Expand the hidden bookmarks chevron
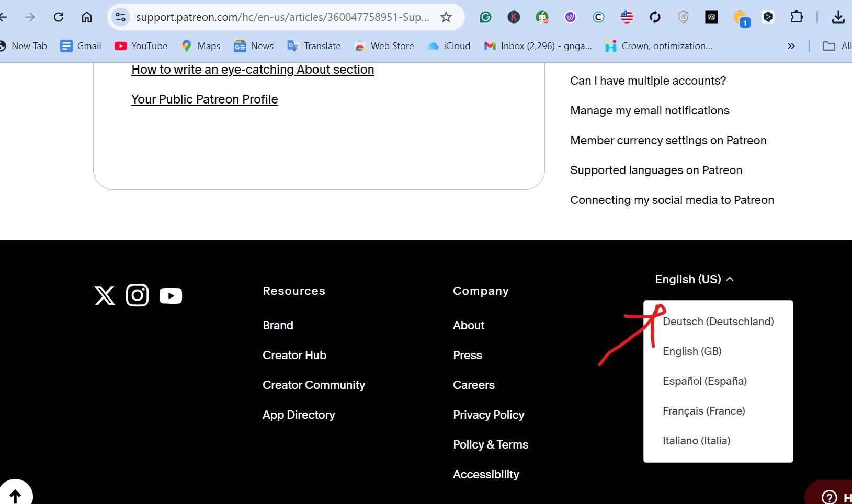The height and width of the screenshot is (504, 852). point(791,46)
